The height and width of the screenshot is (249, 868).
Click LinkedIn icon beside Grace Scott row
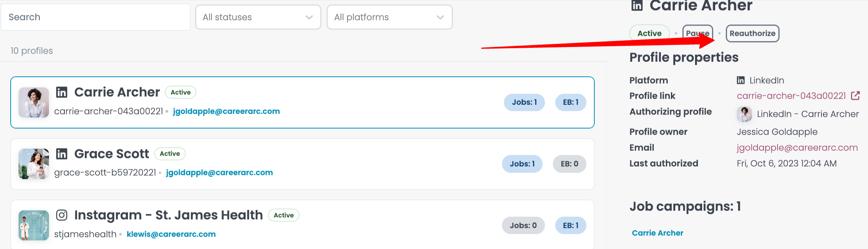click(x=62, y=154)
